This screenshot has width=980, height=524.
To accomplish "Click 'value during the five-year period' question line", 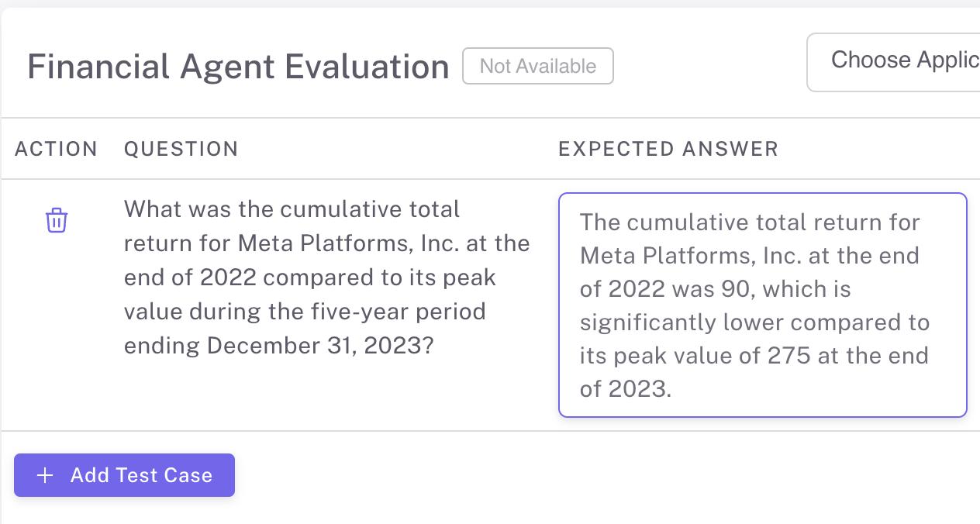I will point(305,312).
